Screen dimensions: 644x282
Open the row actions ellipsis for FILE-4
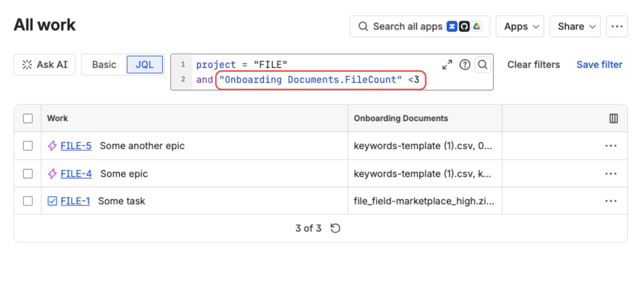611,173
